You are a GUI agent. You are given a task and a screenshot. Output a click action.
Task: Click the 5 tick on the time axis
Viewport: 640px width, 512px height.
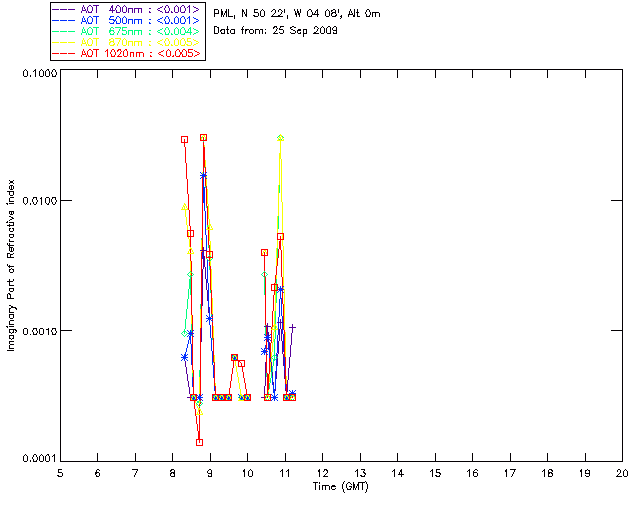coord(60,472)
